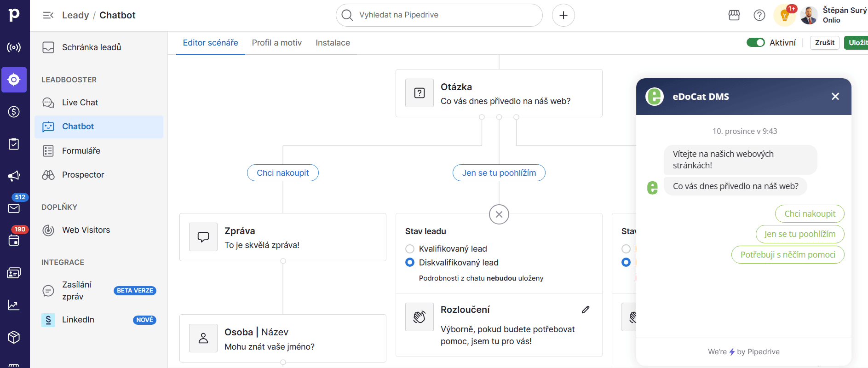
Task: Select the Diskvalifikovaný lead radio button
Action: coord(410,263)
